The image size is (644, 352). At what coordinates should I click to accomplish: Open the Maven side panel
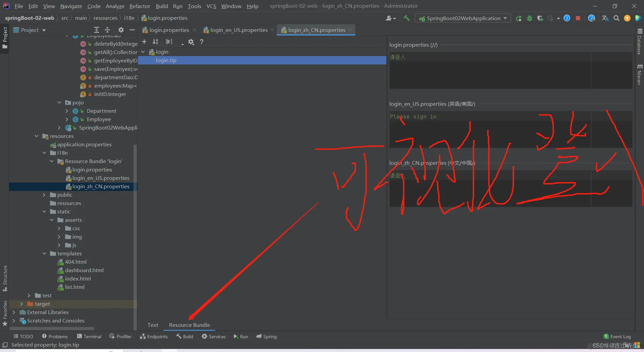[x=639, y=74]
